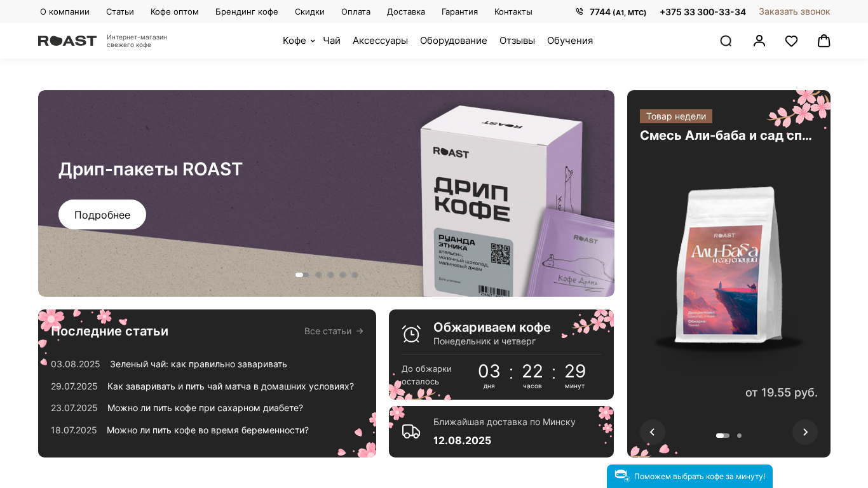This screenshot has height=488, width=868.
Task: Click Интернет-магазин свежего кофе tagline
Action: click(x=137, y=41)
